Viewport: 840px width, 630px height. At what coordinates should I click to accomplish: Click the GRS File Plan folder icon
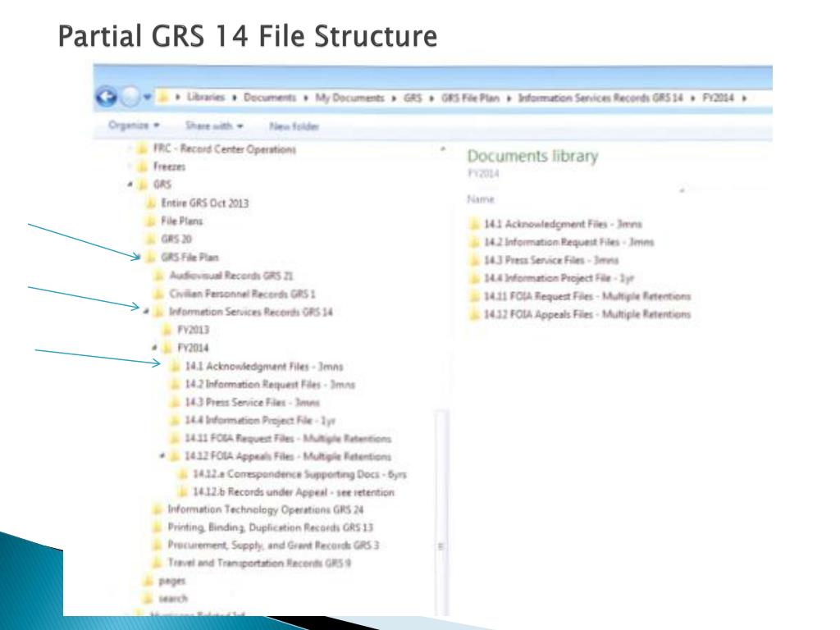151,257
